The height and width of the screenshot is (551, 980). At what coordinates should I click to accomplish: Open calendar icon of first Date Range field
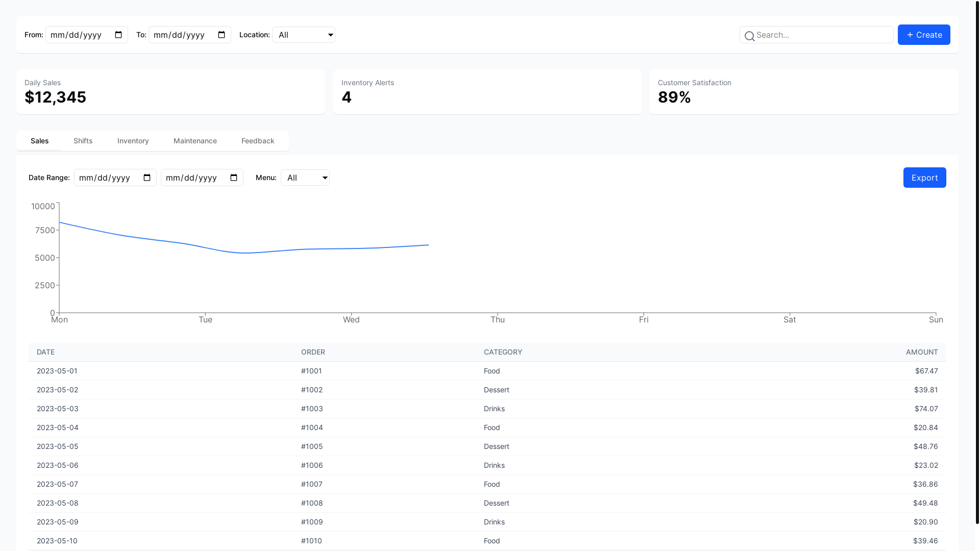[x=147, y=178]
